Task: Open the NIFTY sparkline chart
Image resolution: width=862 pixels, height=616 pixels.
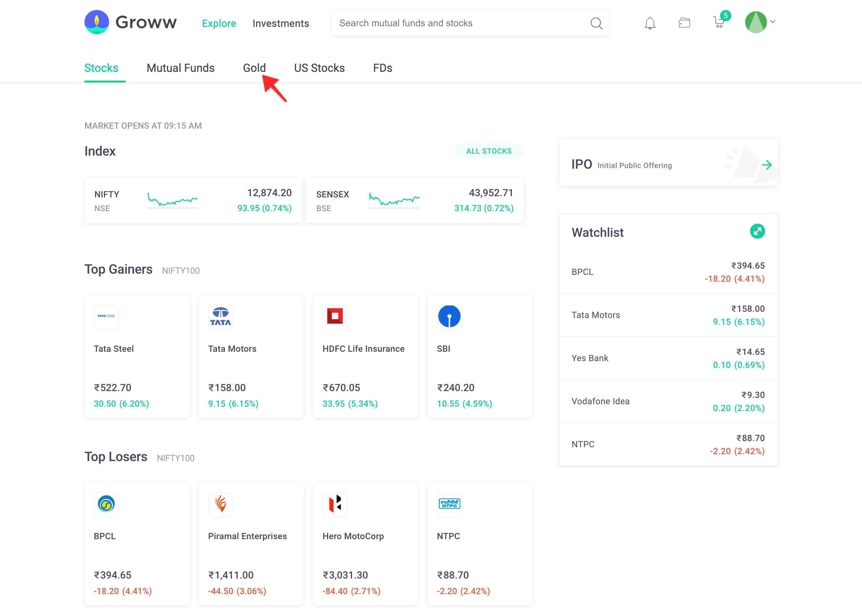Action: coord(172,200)
